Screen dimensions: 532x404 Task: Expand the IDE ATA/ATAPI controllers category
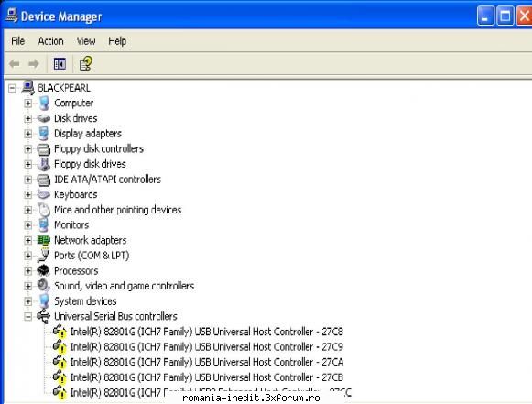pos(27,180)
